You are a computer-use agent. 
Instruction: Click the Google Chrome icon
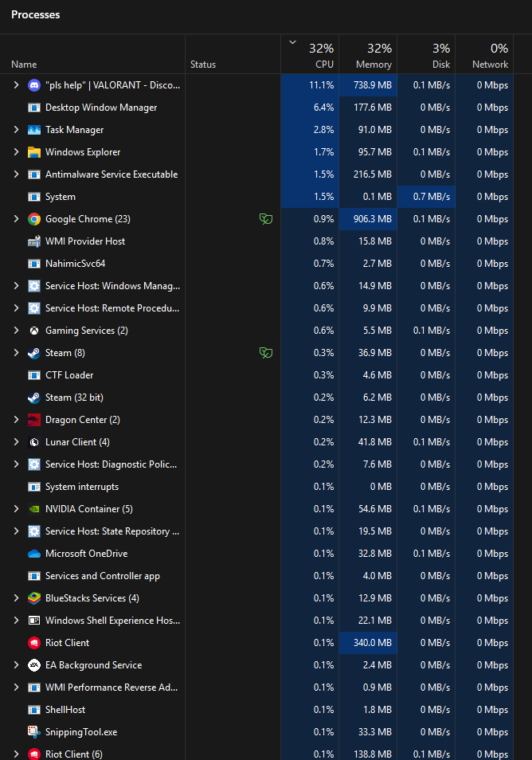[34, 219]
